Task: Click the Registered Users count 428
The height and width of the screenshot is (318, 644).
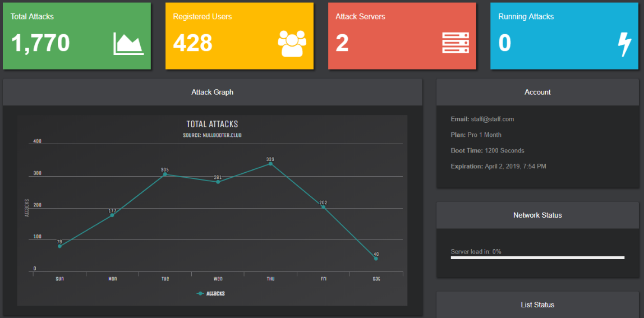Action: pos(192,43)
